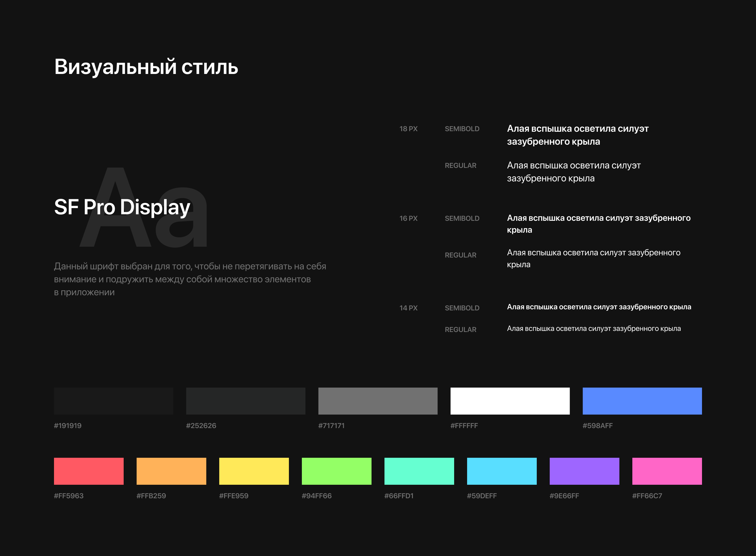Image resolution: width=756 pixels, height=556 pixels.
Task: Click the SF Pro Display font title
Action: pos(122,207)
